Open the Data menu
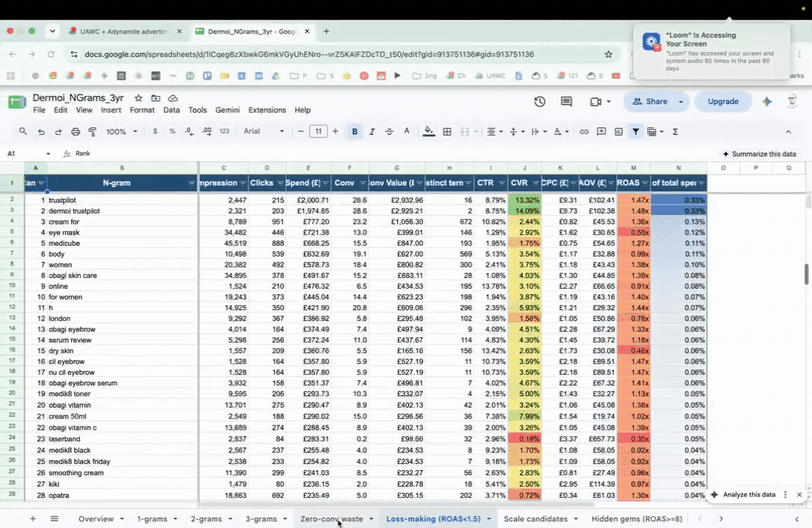Image resolution: width=812 pixels, height=528 pixels. (171, 110)
